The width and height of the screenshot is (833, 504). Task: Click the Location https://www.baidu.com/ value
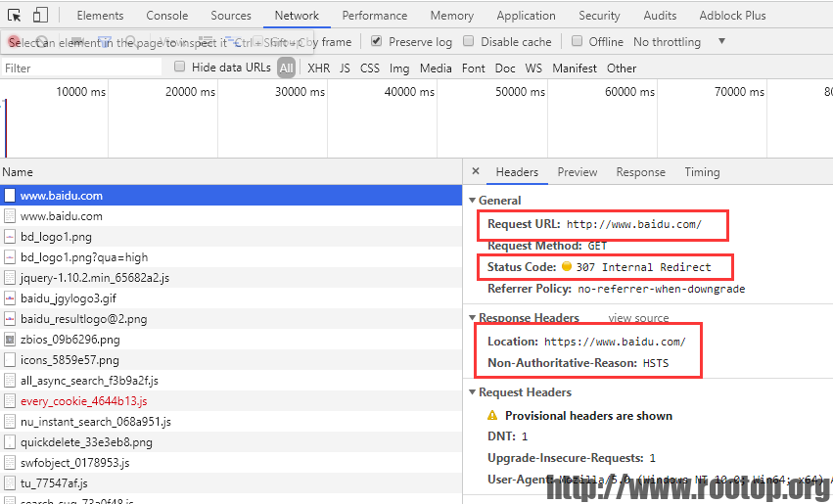click(615, 342)
